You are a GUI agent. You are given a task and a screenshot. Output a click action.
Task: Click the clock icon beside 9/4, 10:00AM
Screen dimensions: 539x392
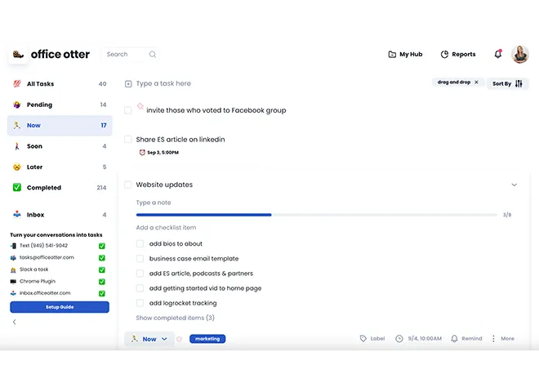[399, 339]
